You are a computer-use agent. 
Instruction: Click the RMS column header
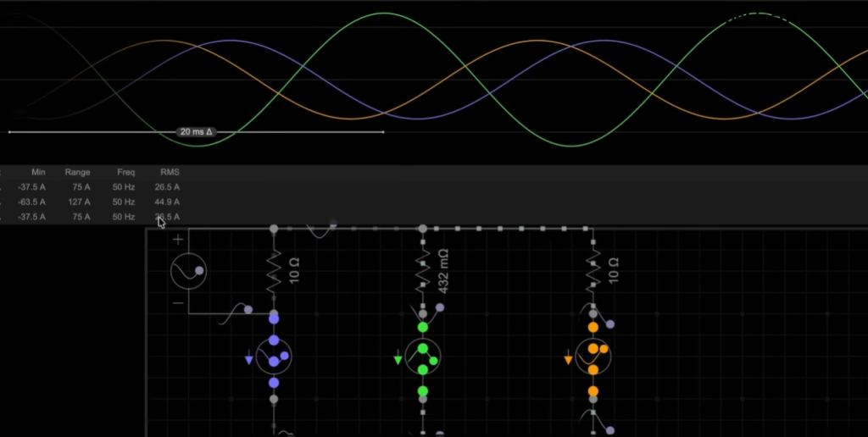point(170,172)
